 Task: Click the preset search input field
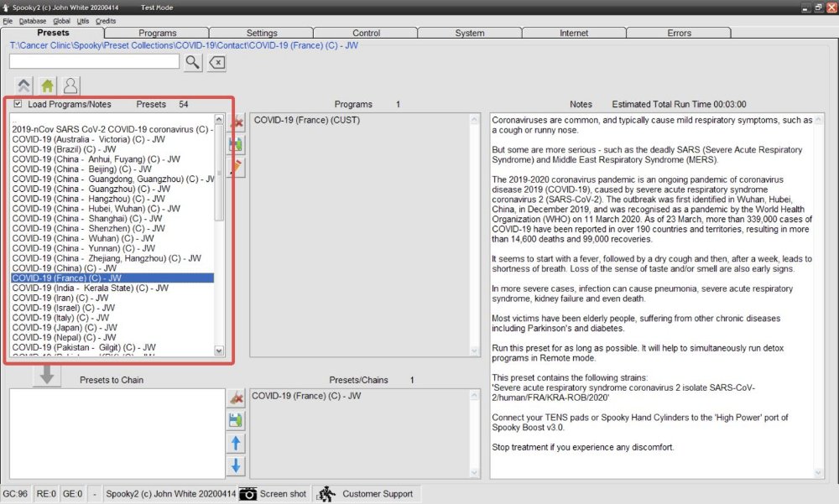point(94,62)
